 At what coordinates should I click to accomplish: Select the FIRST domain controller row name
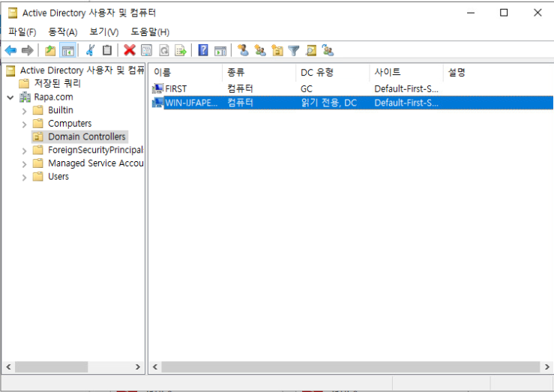click(x=176, y=89)
